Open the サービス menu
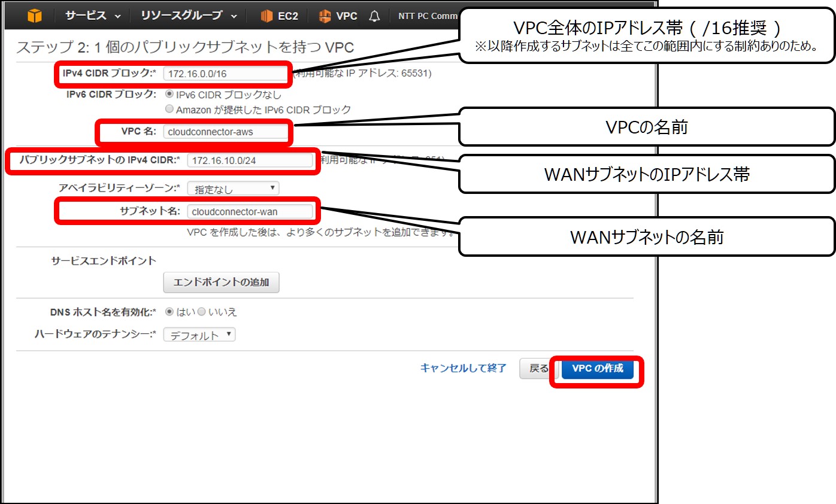The image size is (836, 504). [x=93, y=16]
